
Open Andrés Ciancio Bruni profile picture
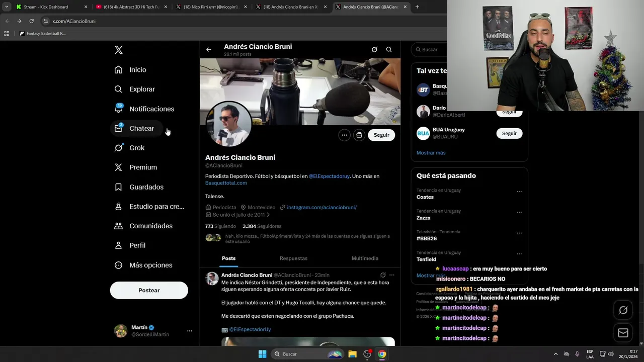[229, 125]
